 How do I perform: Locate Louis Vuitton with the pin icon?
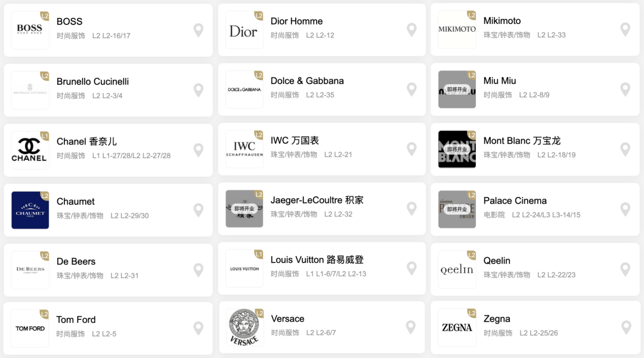tap(411, 268)
